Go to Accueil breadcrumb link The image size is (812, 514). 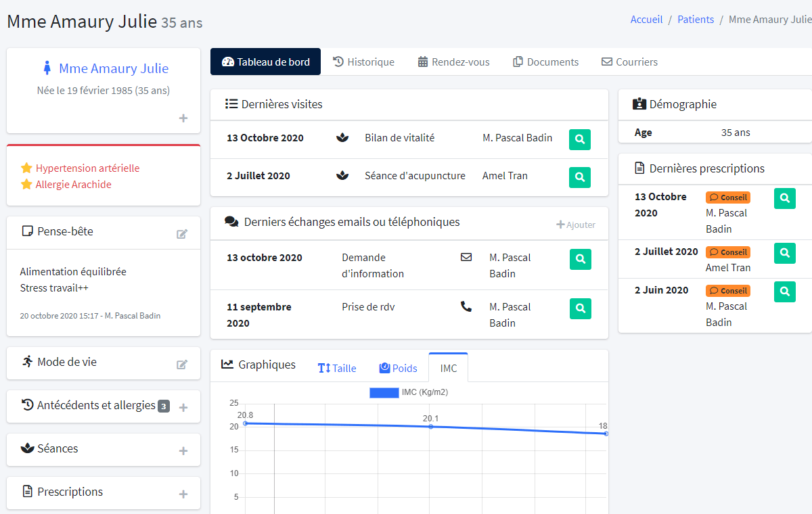[646, 20]
